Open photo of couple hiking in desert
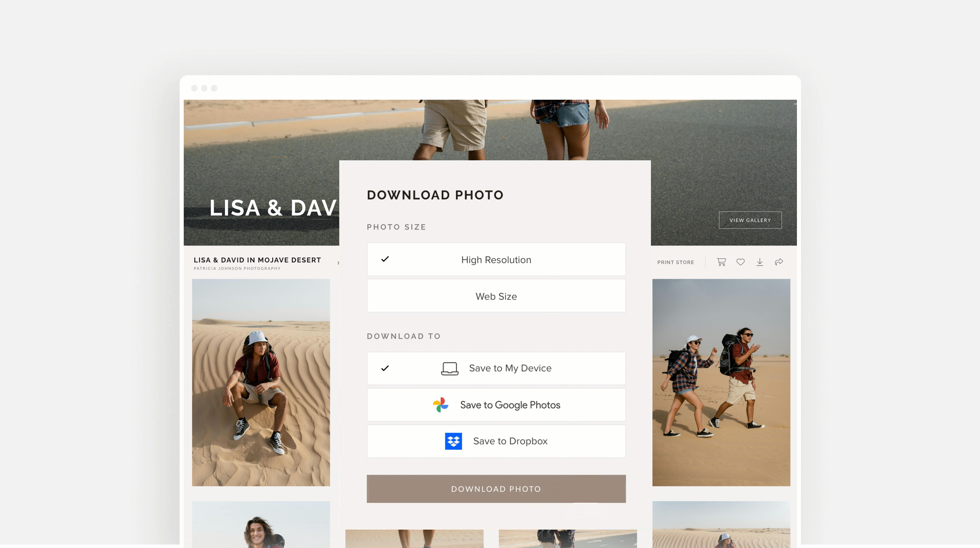This screenshot has width=980, height=548. pyautogui.click(x=721, y=382)
